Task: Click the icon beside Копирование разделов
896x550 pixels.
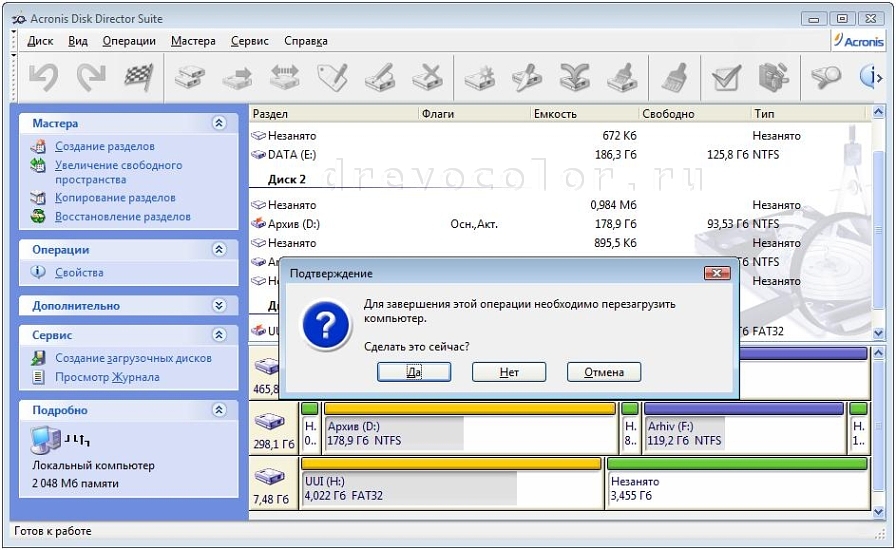Action: pyautogui.click(x=38, y=198)
